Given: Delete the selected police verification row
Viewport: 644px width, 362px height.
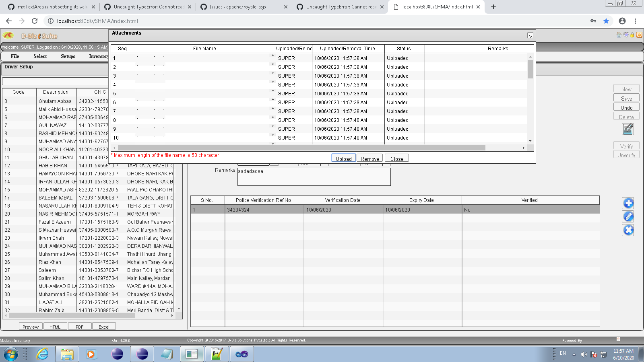Looking at the screenshot, I should pyautogui.click(x=628, y=230).
